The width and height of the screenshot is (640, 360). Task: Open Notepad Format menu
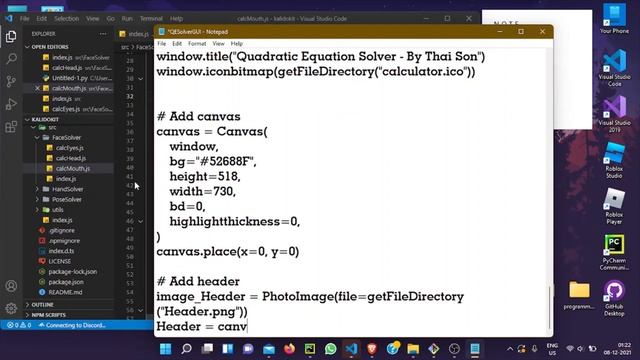pyautogui.click(x=197, y=44)
